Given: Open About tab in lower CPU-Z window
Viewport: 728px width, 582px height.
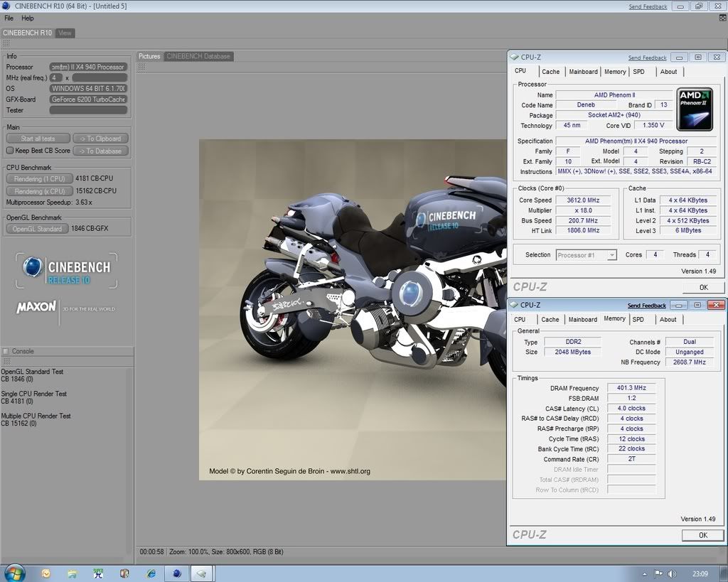Looking at the screenshot, I should [x=668, y=319].
